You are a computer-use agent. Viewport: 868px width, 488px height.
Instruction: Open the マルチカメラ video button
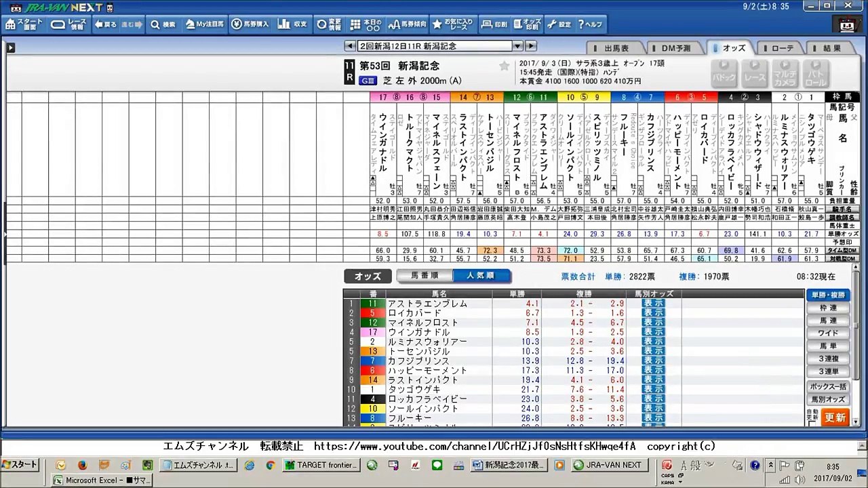[785, 73]
